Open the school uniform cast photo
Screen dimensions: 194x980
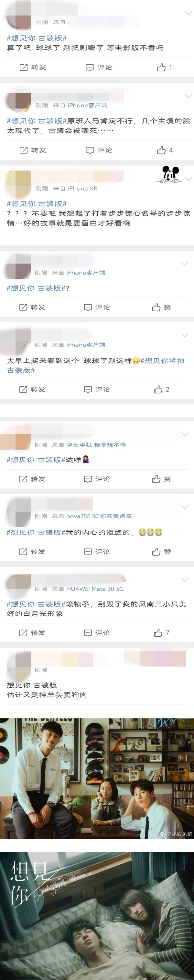[x=97, y=778]
